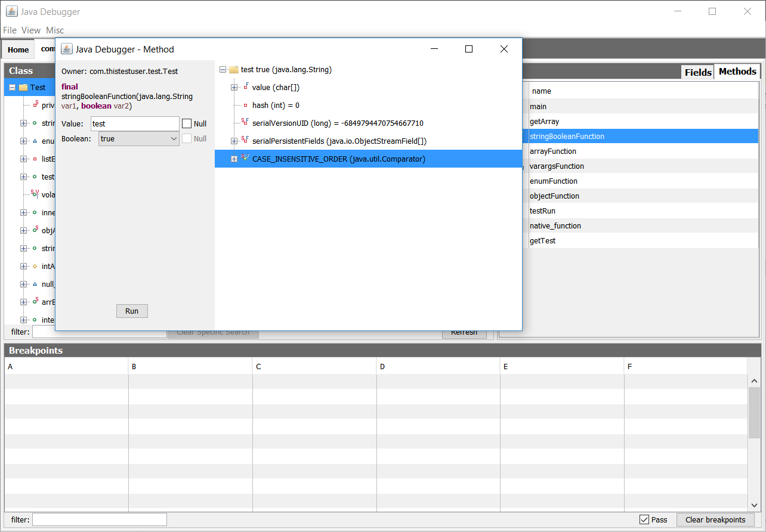The width and height of the screenshot is (766, 532).
Task: Click the Java icon in the Method dialog title bar
Action: [67, 49]
